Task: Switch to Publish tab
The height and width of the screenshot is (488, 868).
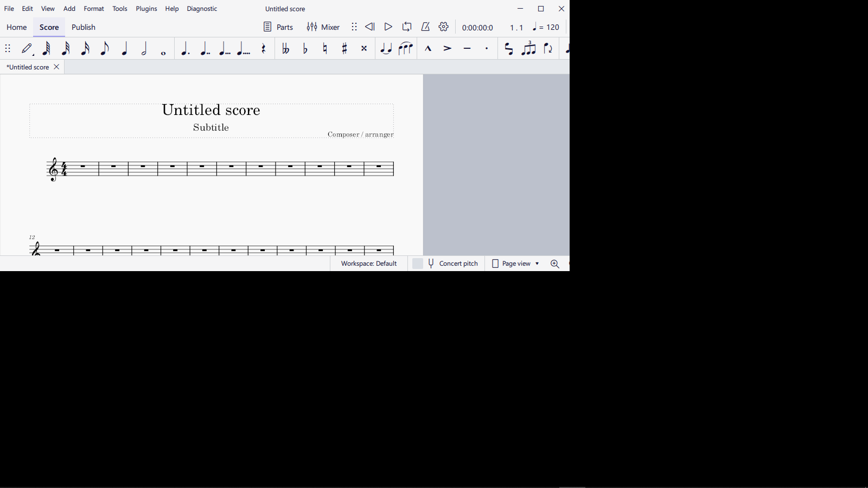Action: pos(84,28)
